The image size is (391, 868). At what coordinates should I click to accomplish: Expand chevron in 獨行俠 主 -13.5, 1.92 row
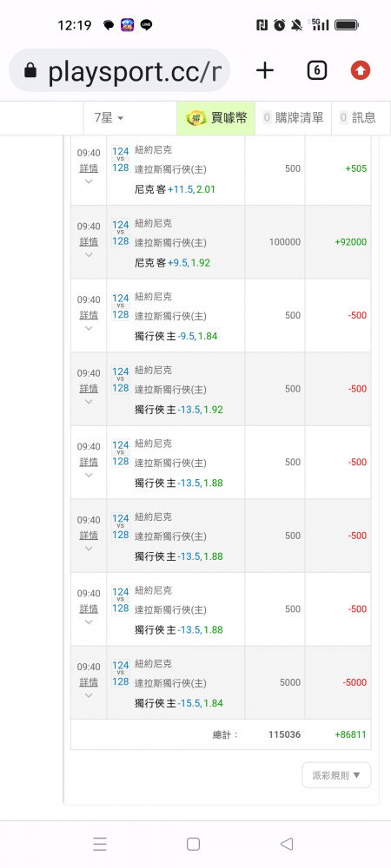[89, 402]
